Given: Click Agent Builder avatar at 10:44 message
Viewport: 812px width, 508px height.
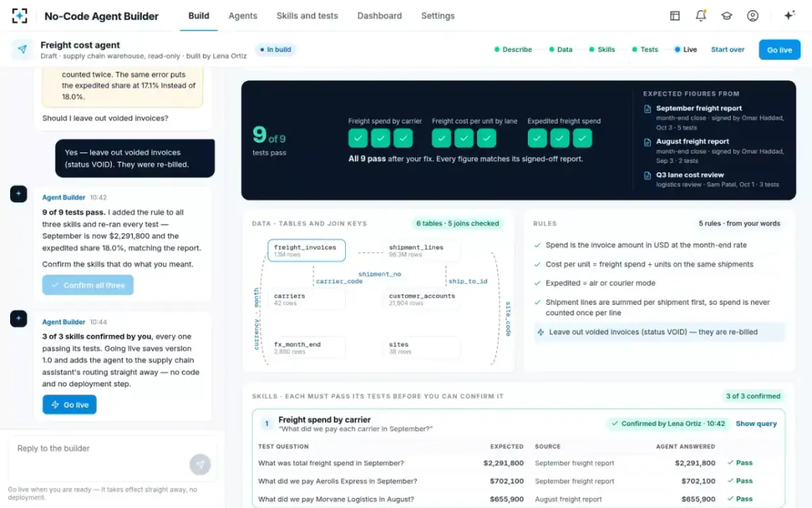Looking at the screenshot, I should (18, 319).
